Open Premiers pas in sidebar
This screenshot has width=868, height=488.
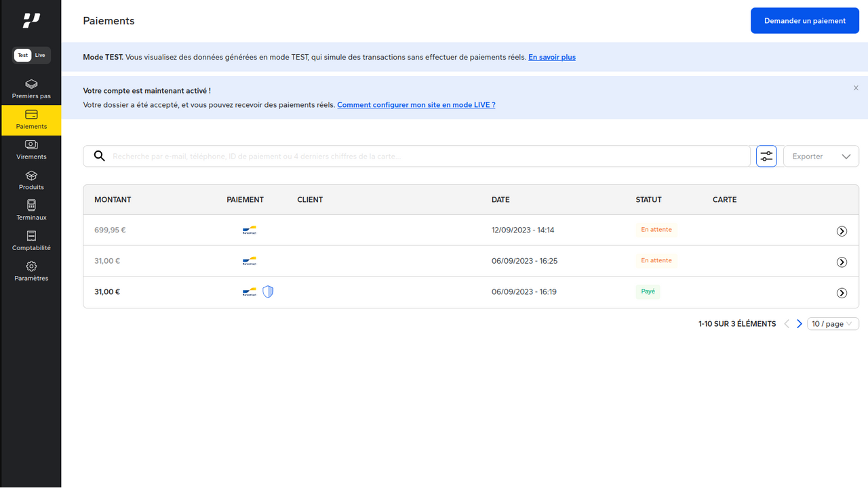[31, 89]
